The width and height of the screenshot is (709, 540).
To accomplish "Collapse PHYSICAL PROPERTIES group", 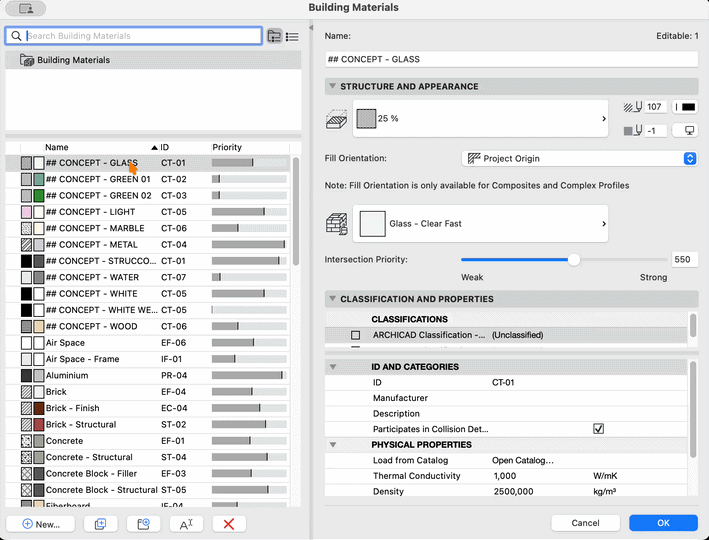I will point(333,445).
